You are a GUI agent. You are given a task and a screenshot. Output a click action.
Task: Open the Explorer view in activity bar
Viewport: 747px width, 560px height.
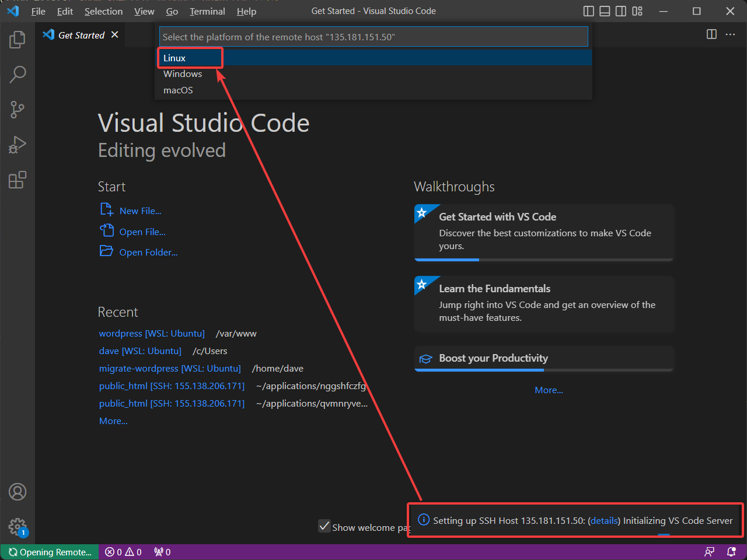pyautogui.click(x=18, y=40)
